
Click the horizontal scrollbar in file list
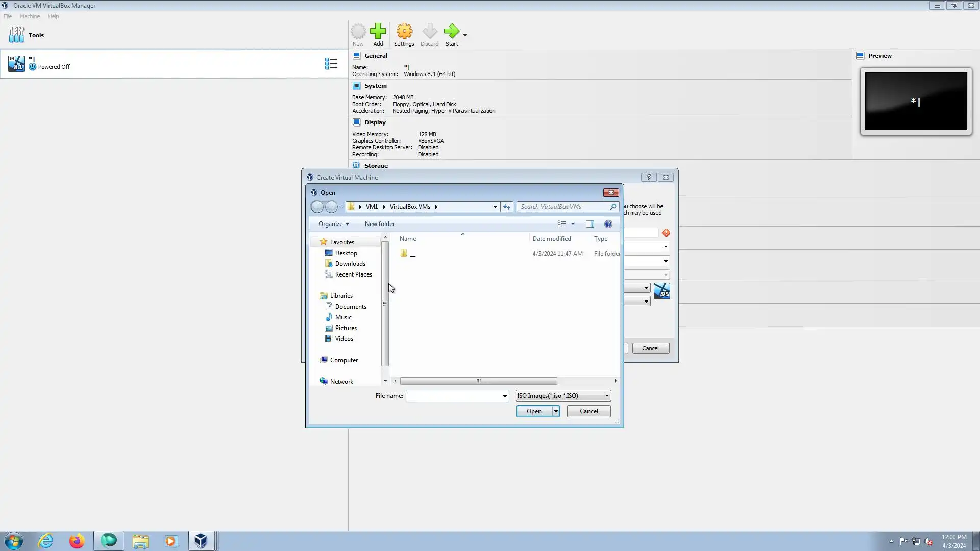478,381
